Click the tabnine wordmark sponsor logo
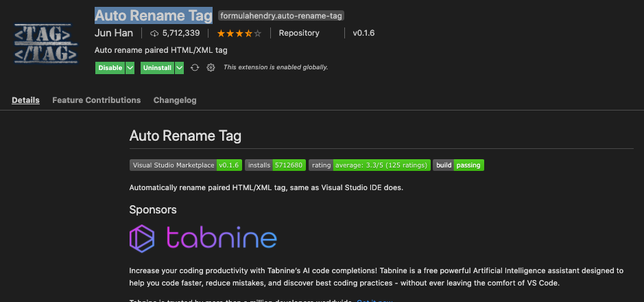This screenshot has height=302, width=644. pos(222,238)
